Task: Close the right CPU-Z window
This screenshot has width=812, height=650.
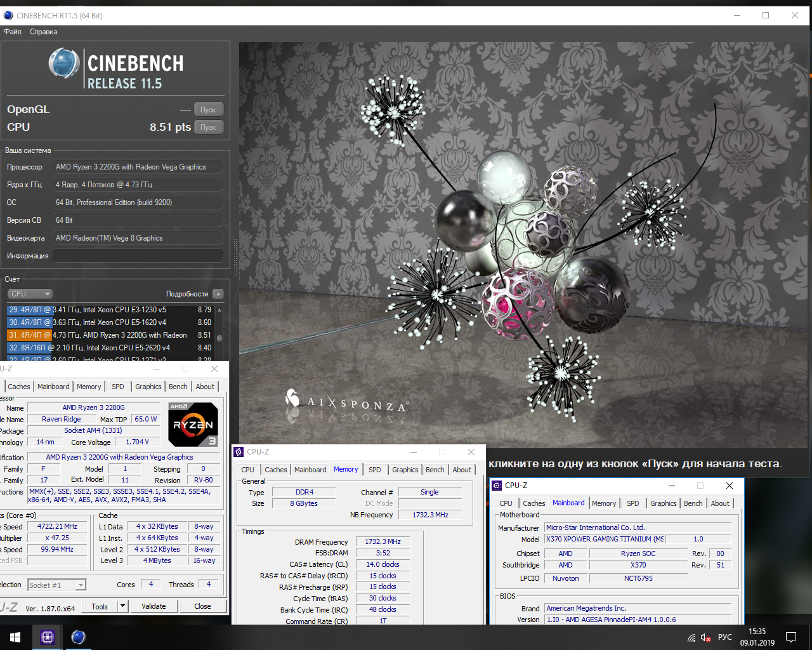Action: tap(730, 486)
